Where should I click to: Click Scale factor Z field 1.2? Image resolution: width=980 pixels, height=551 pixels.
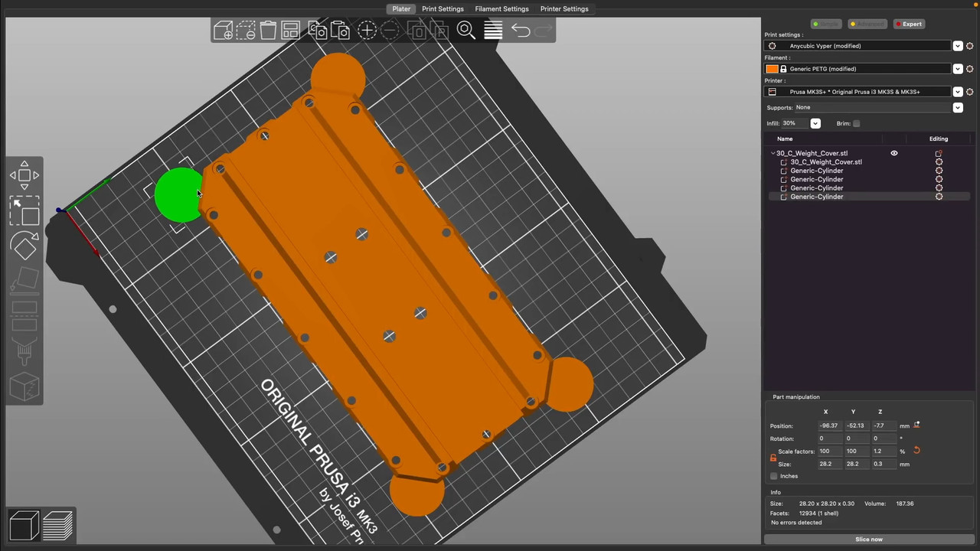click(x=882, y=451)
